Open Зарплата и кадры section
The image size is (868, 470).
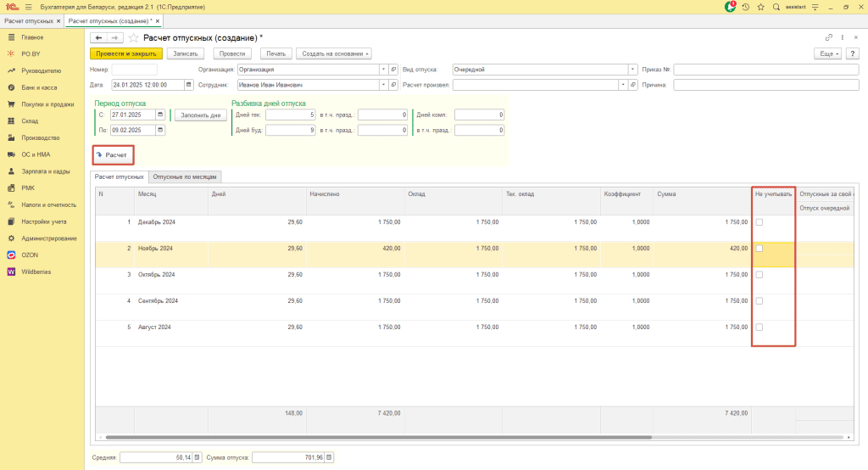point(44,171)
